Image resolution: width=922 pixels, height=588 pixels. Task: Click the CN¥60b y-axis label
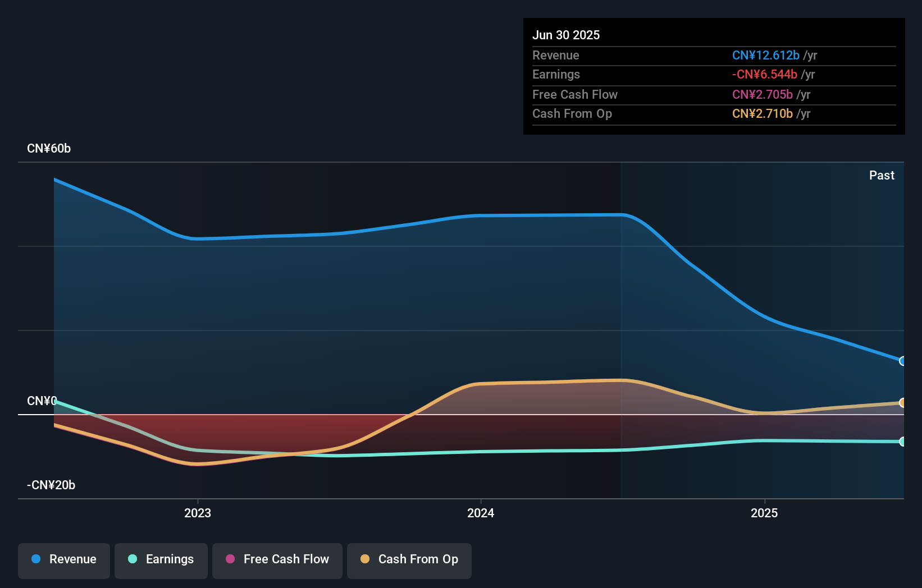pyautogui.click(x=49, y=149)
